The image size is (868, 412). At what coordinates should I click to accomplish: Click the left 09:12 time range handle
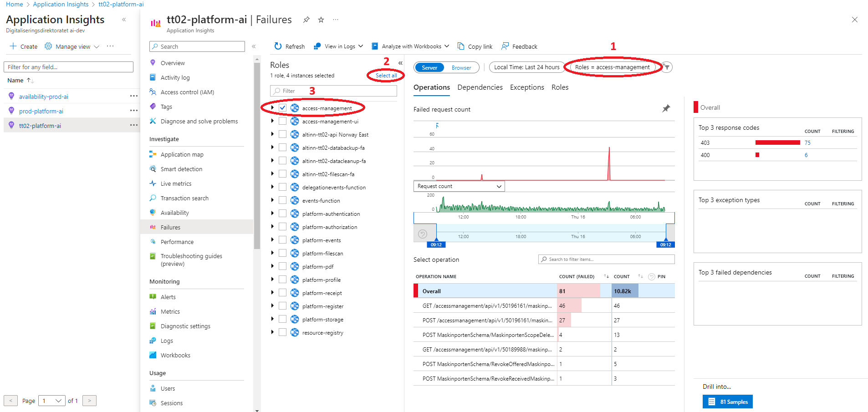436,244
